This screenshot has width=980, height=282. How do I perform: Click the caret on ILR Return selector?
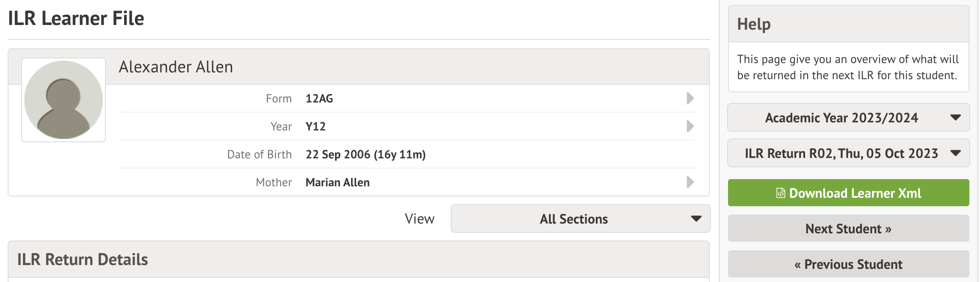click(x=955, y=153)
